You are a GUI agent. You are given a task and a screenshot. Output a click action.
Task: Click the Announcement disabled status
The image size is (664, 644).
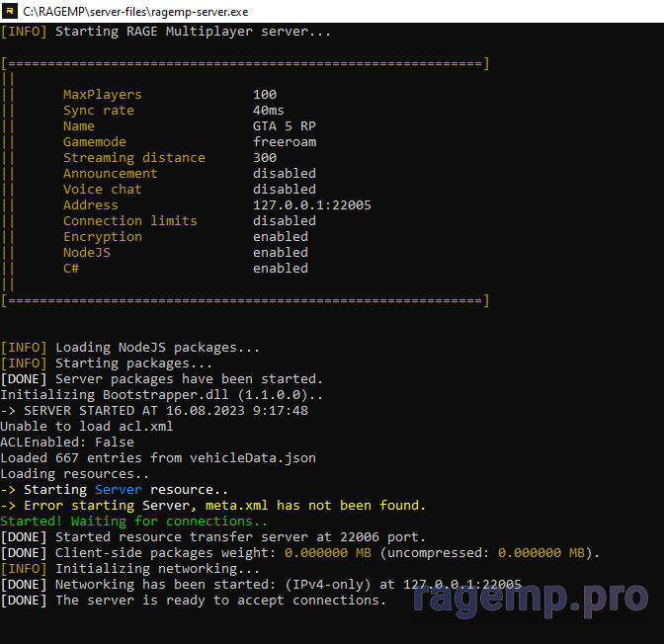click(285, 174)
